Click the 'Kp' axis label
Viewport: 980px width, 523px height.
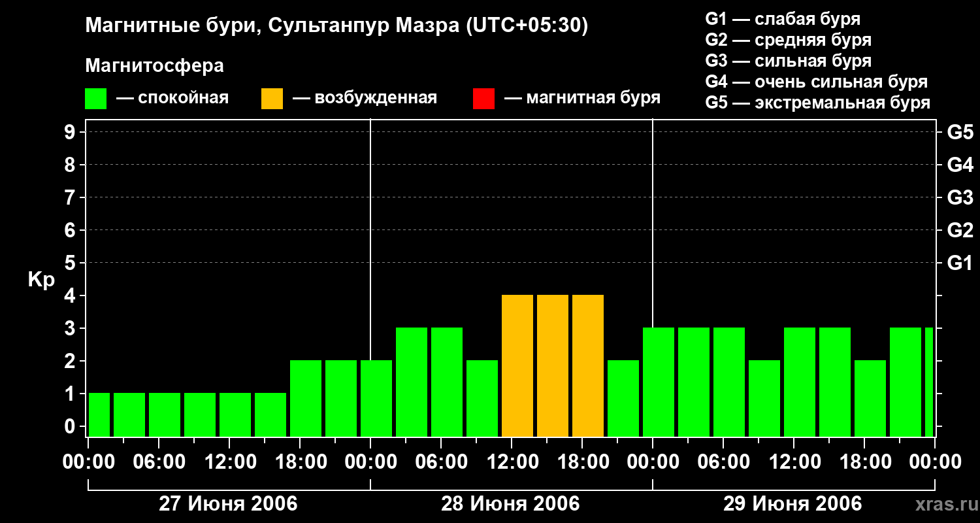pos(41,280)
